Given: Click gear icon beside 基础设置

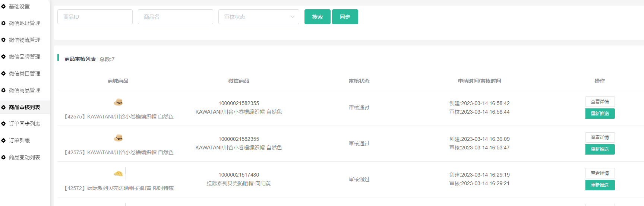Looking at the screenshot, I should [3, 6].
